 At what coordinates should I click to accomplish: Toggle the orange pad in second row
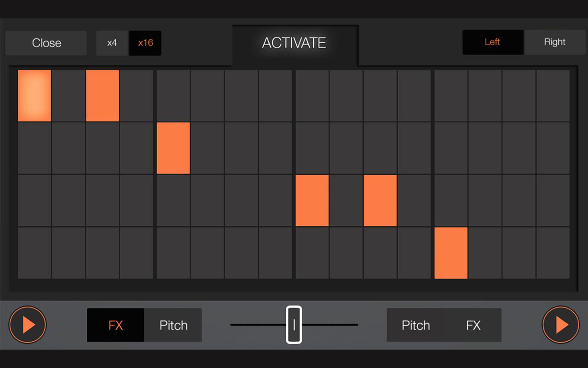tap(173, 148)
